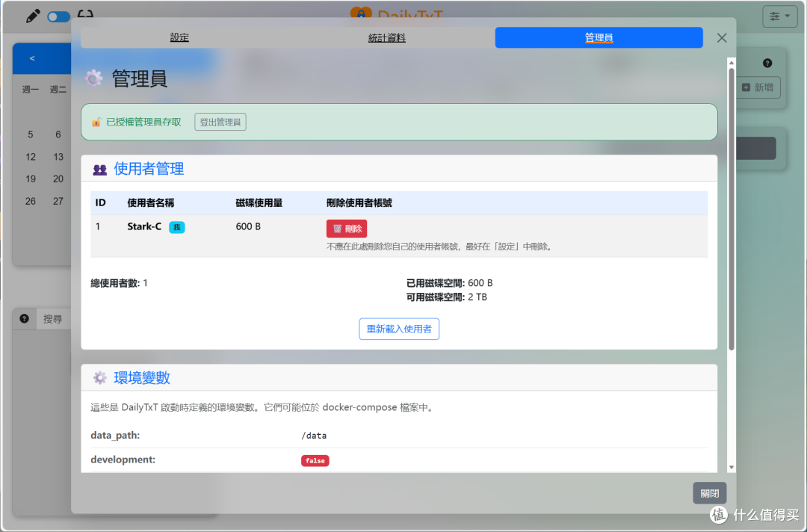Viewport: 807px width, 532px height.
Task: Click 總使用者數 count text
Action: 119,283
